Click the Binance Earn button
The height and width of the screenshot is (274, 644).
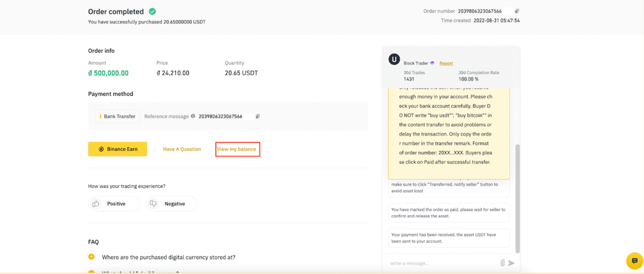pyautogui.click(x=118, y=149)
